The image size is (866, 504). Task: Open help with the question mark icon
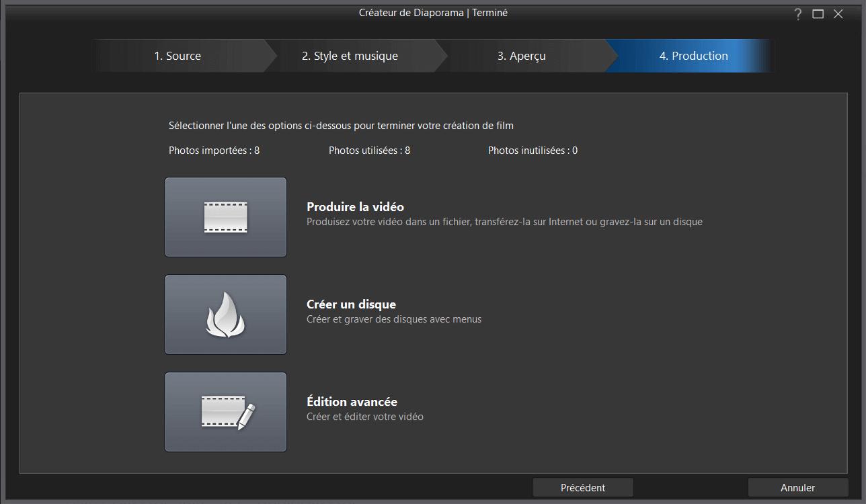798,14
